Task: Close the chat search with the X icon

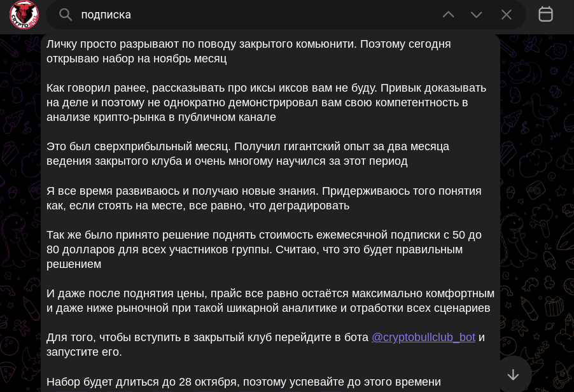Action: [507, 15]
